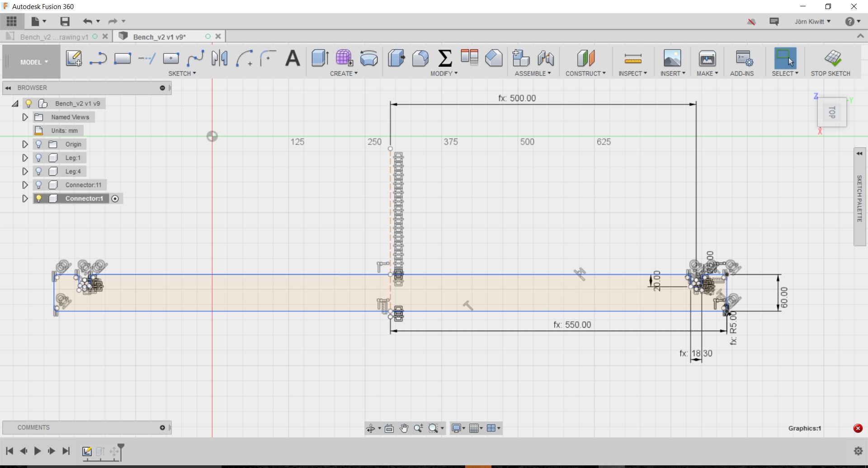Click the Create Sketch icon
The height and width of the screenshot is (468, 868).
(x=74, y=58)
